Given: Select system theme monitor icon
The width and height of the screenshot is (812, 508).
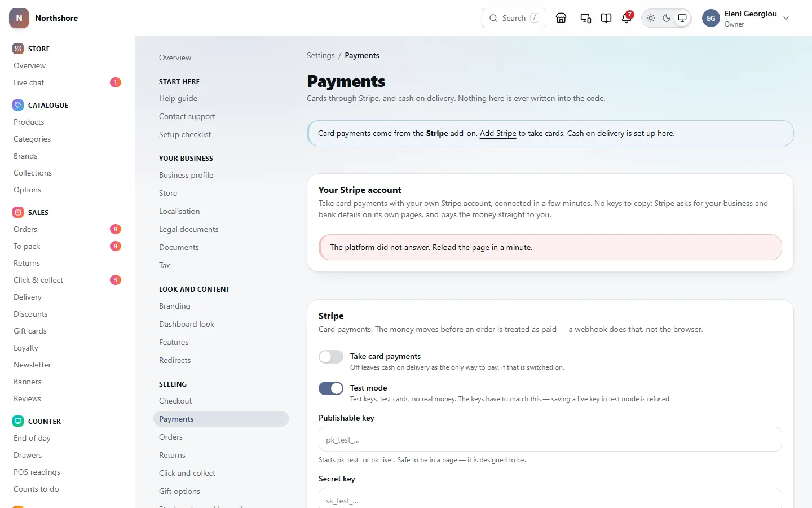Looking at the screenshot, I should (x=682, y=18).
